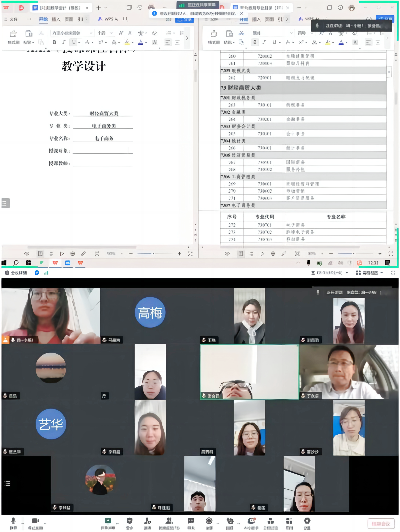Mute microphone in meeting toolbar

13,523
